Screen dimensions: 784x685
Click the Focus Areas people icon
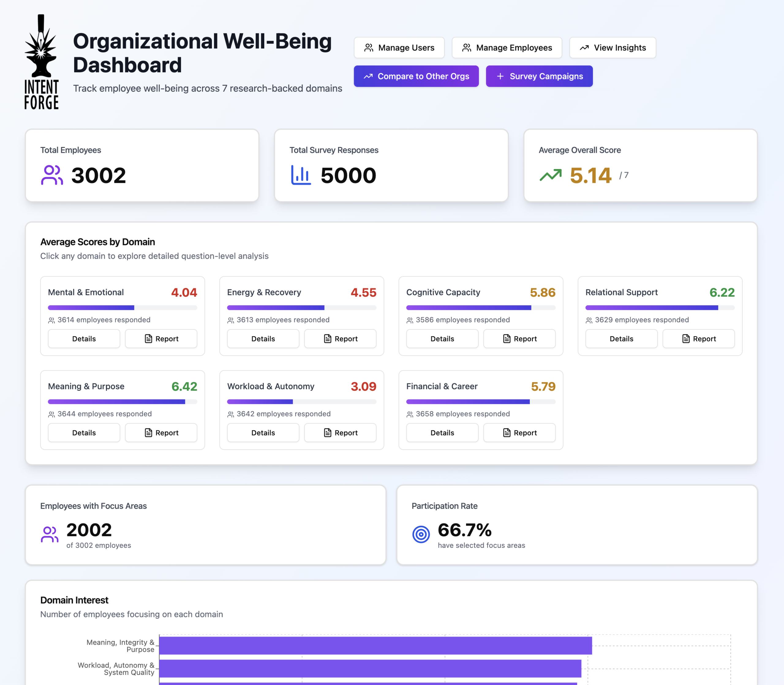tap(50, 534)
